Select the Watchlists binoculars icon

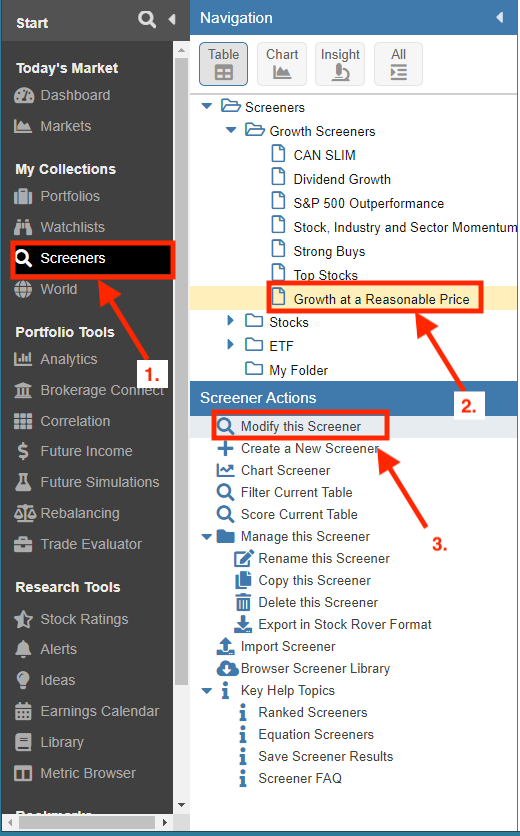click(x=23, y=227)
